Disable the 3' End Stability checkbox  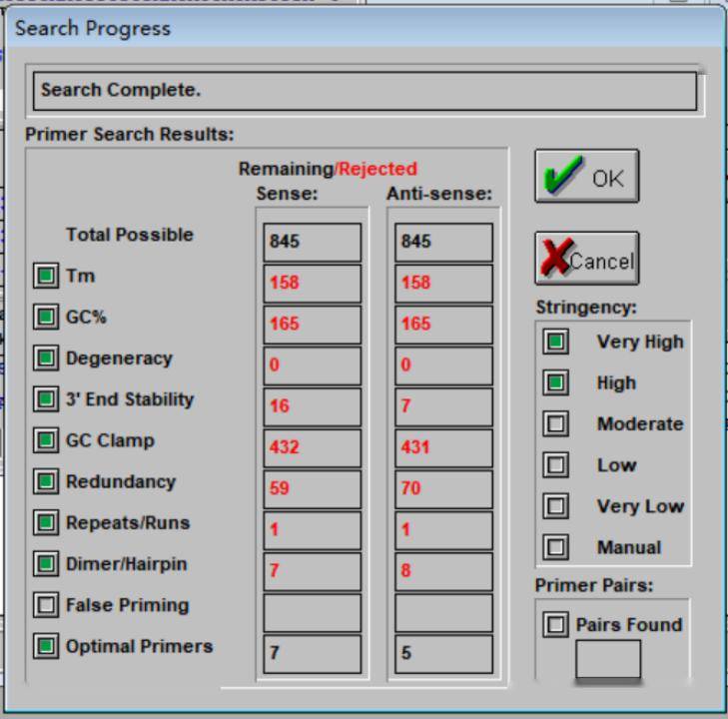pos(46,399)
